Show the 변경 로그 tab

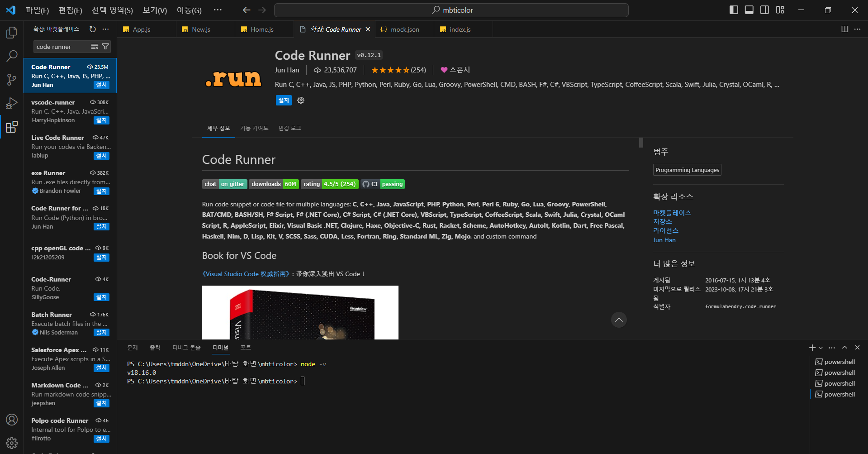(290, 128)
